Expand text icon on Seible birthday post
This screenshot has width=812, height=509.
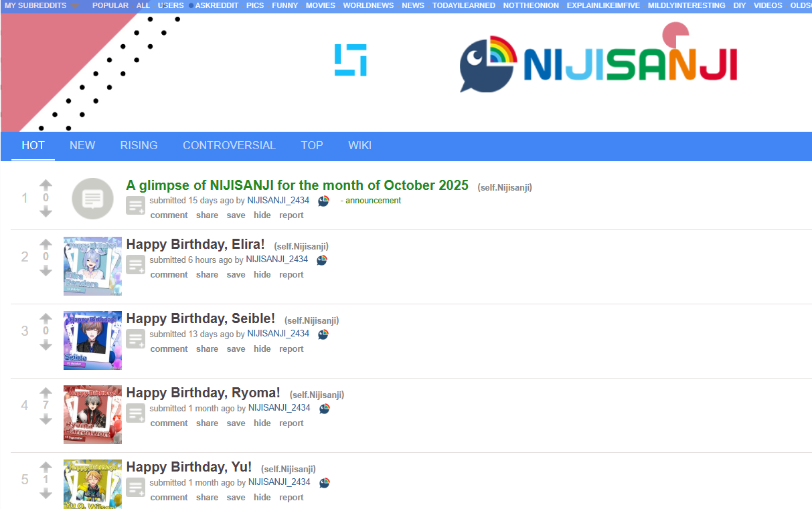click(135, 339)
